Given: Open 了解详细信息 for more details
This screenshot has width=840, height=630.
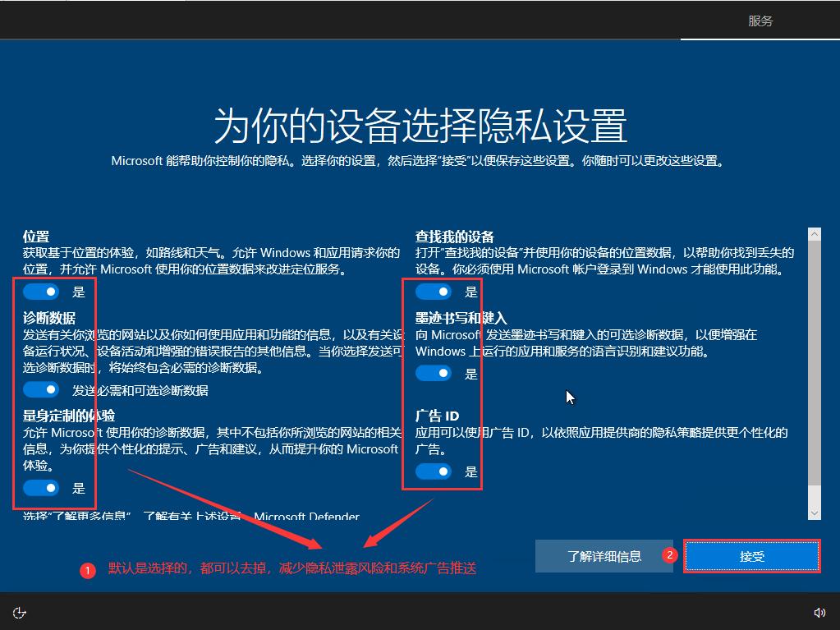Looking at the screenshot, I should coord(604,556).
